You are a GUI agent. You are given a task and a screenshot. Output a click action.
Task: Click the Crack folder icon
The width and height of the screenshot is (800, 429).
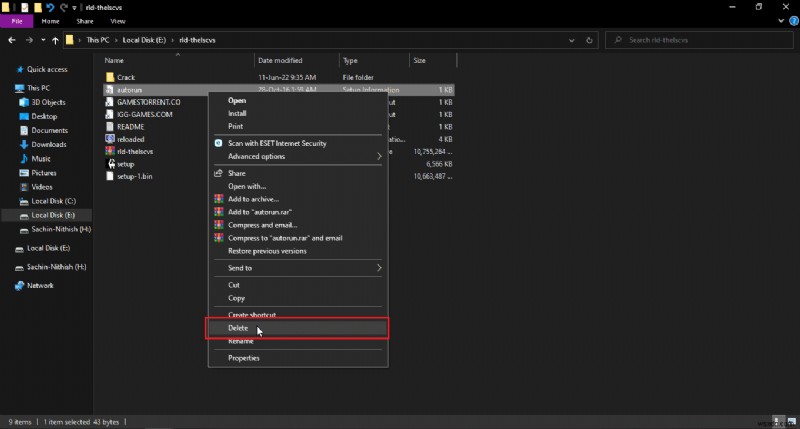(x=110, y=77)
